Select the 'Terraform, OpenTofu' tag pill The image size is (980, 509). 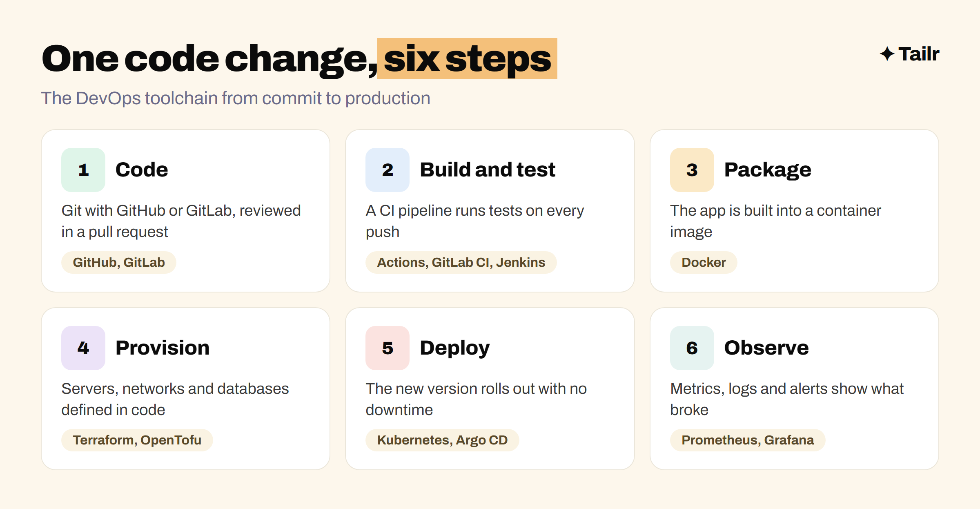point(137,440)
